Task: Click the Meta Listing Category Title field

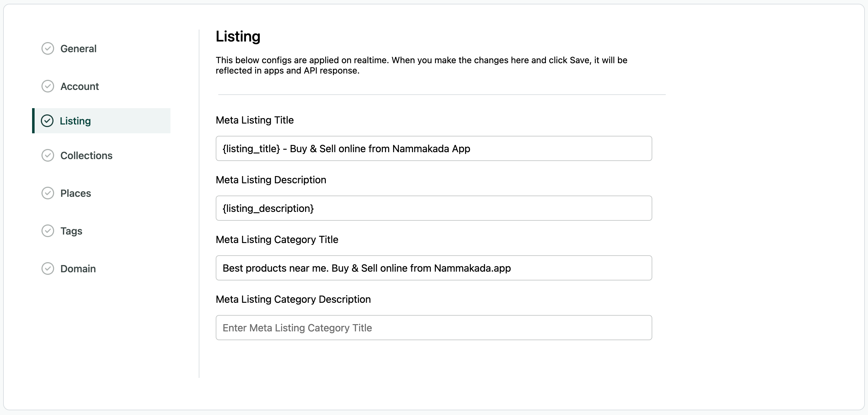Action: coord(434,268)
